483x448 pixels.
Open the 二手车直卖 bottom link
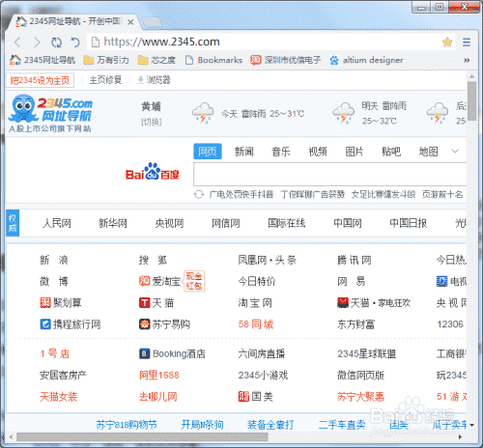pyautogui.click(x=342, y=425)
